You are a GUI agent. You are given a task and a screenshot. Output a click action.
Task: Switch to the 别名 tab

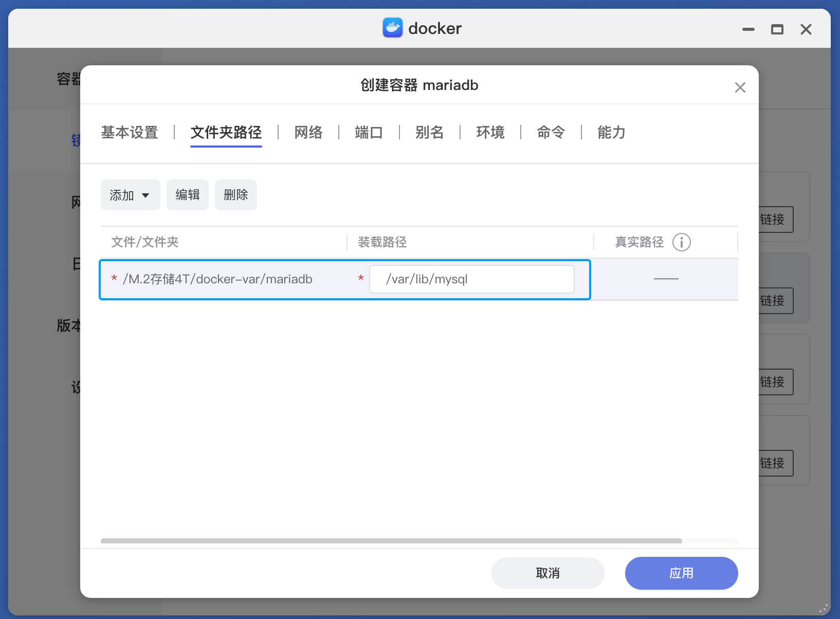pos(430,133)
